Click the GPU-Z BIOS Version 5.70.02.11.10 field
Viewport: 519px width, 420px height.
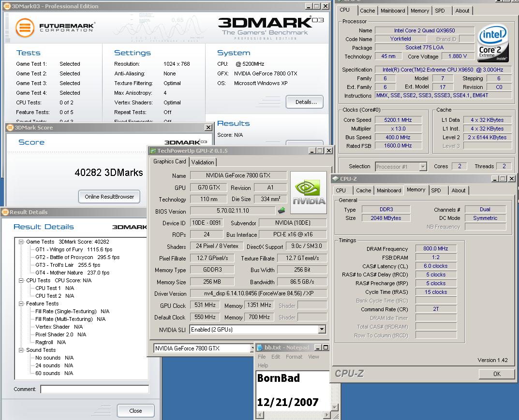click(233, 210)
